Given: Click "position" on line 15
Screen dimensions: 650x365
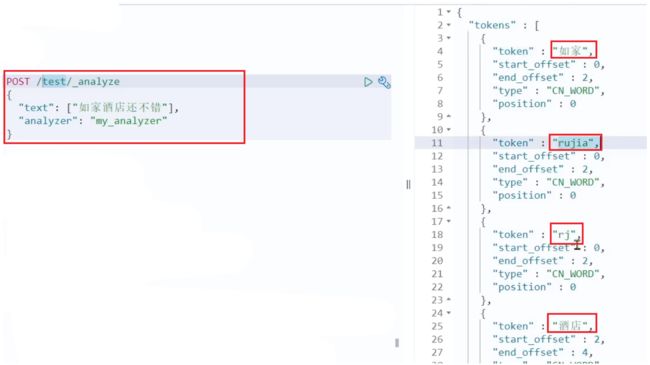Looking at the screenshot, I should point(522,195).
